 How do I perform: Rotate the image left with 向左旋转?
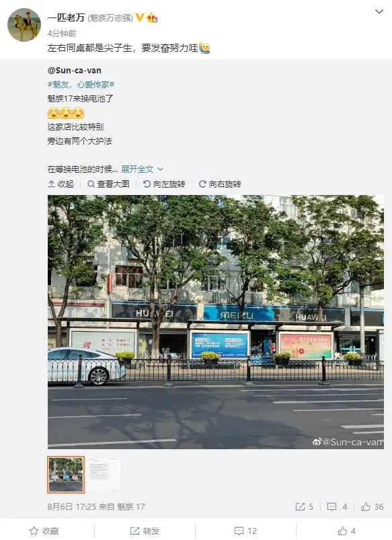[x=164, y=184]
